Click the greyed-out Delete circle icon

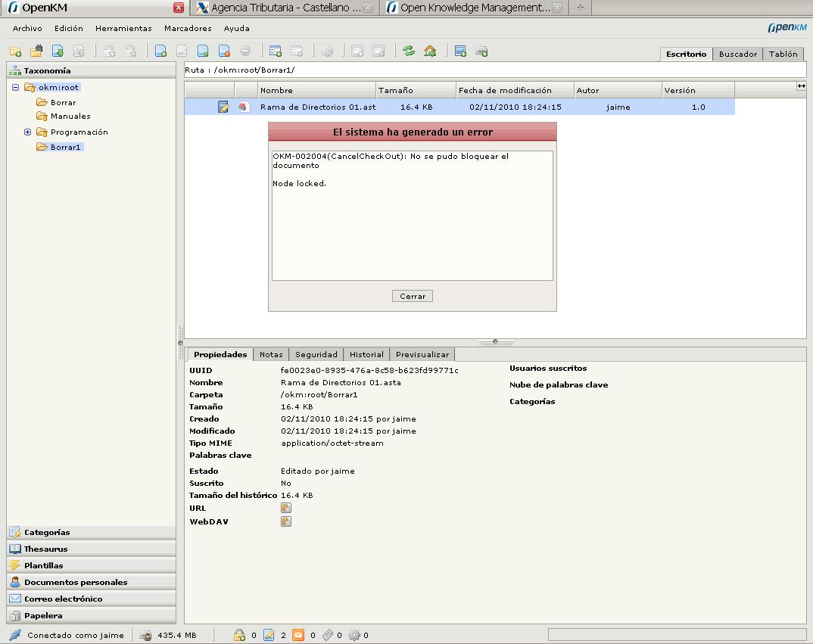pyautogui.click(x=245, y=51)
